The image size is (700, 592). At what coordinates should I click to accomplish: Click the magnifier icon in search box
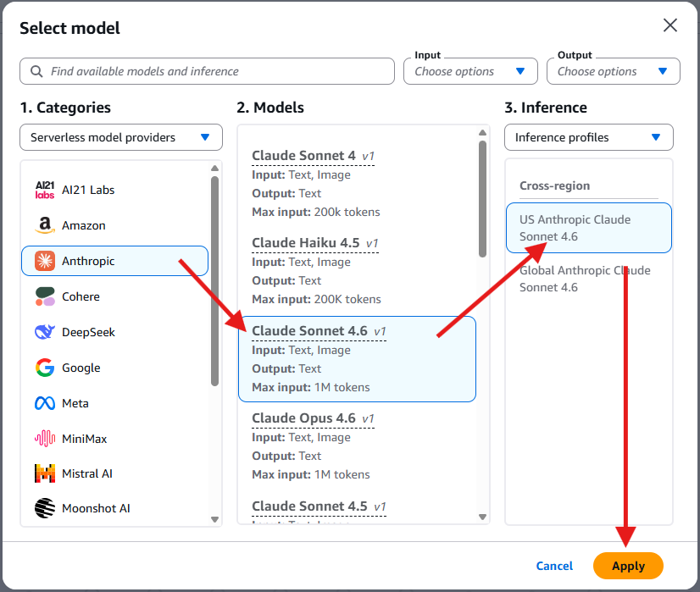36,71
